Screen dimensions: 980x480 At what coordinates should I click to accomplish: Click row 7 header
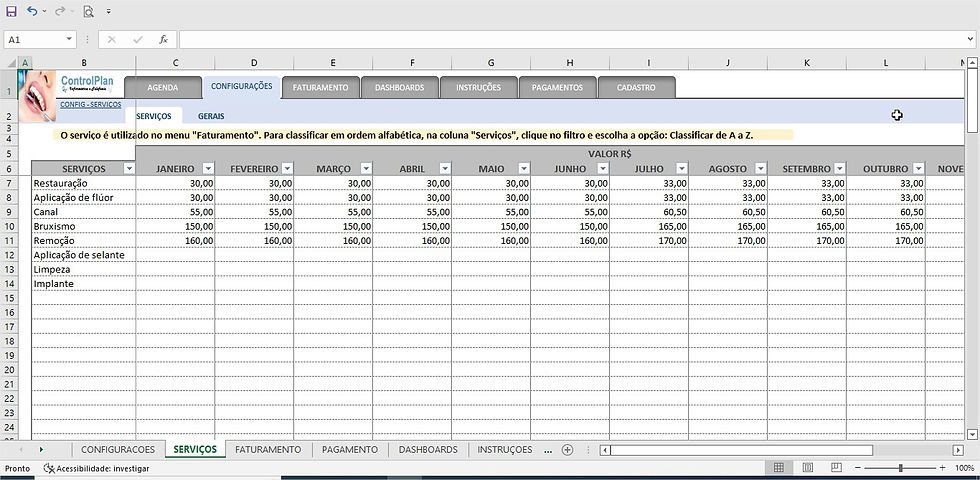(9, 183)
